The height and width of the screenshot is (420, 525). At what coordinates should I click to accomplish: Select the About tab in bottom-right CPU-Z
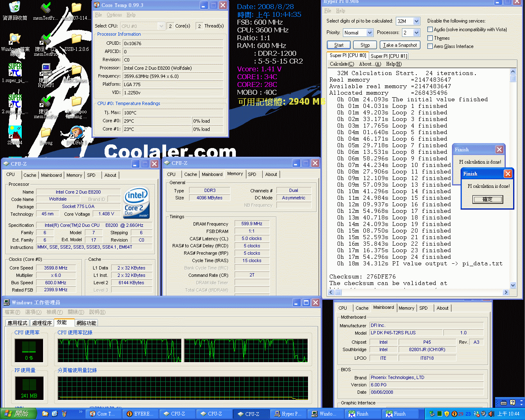pos(443,308)
